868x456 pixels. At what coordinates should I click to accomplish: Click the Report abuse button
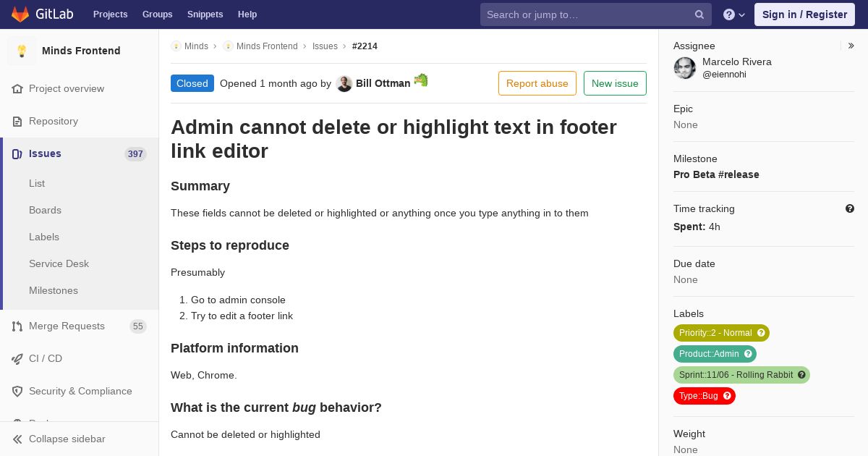pyautogui.click(x=537, y=83)
